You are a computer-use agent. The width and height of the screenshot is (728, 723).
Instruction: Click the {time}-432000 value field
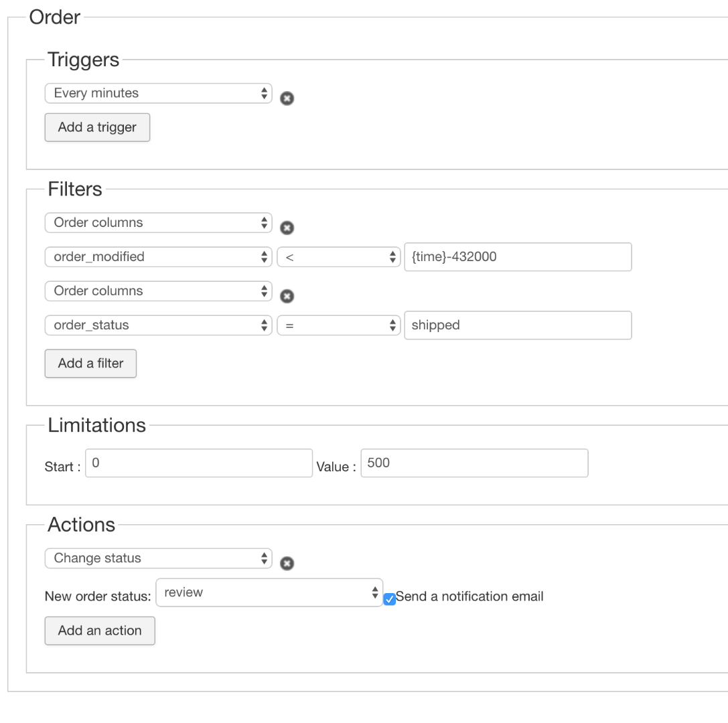[518, 257]
